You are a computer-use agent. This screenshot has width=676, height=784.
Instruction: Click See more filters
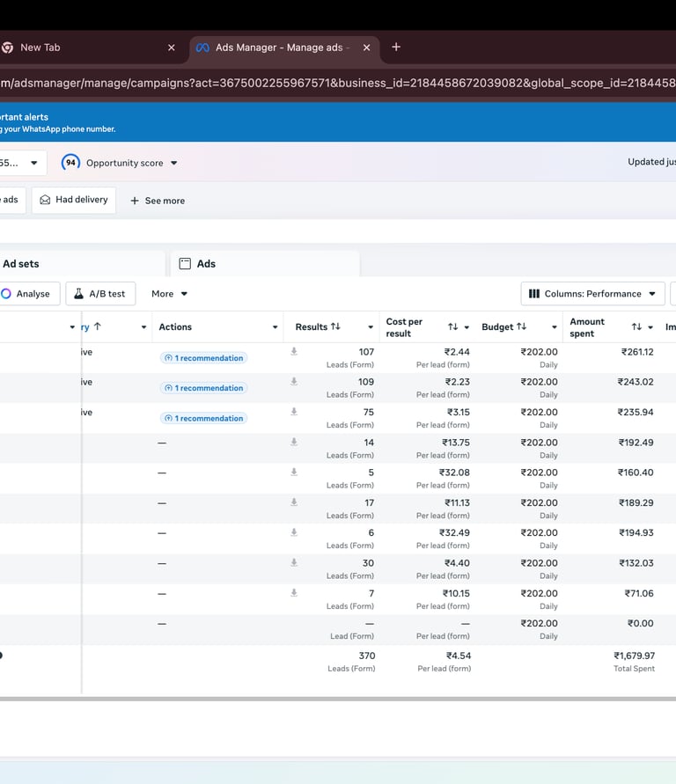[x=158, y=201]
